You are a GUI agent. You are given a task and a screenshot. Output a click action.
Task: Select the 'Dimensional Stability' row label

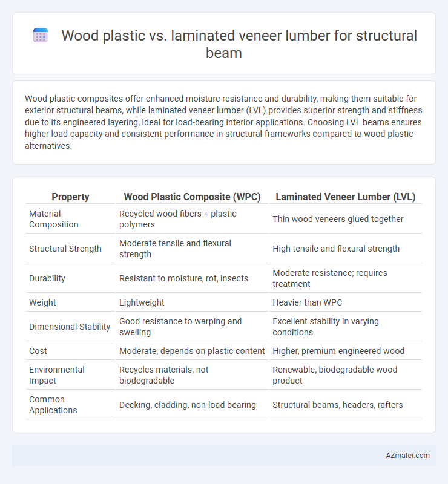tap(70, 327)
